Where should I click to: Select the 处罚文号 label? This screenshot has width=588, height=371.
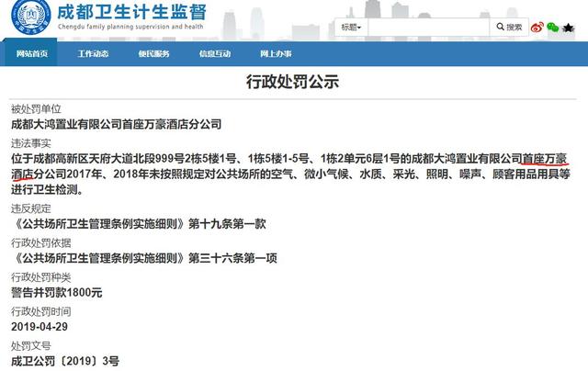pos(30,345)
